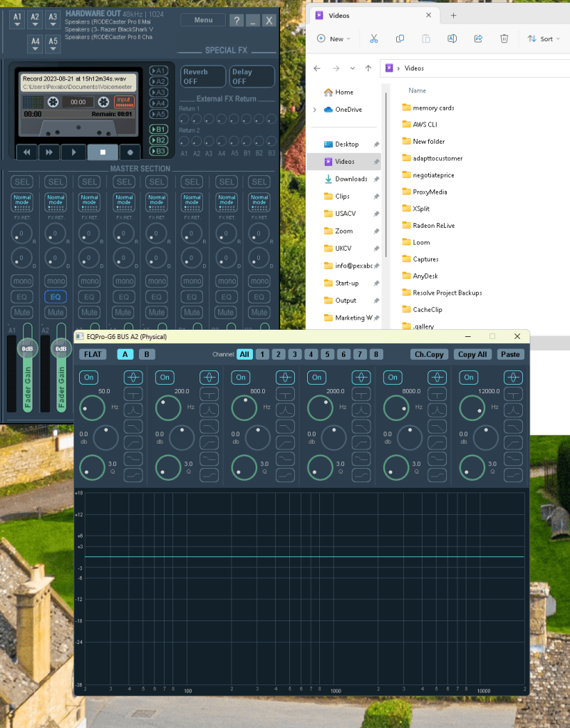This screenshot has width=570, height=728.
Task: Toggle On for the 12000.0 Hz EQ band
Action: click(469, 377)
